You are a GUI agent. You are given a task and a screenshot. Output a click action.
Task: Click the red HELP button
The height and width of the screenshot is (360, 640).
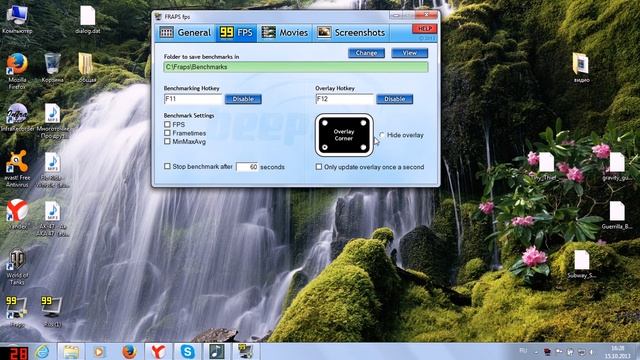click(x=424, y=29)
